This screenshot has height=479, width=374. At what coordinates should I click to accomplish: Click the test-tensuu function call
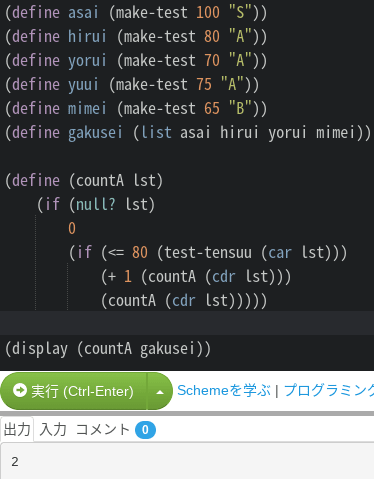[208, 252]
